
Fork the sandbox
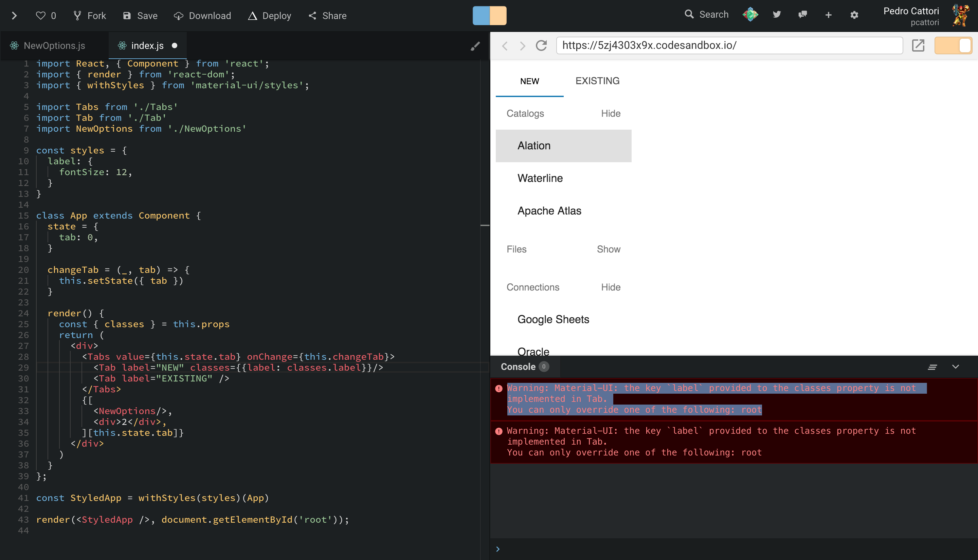tap(89, 16)
